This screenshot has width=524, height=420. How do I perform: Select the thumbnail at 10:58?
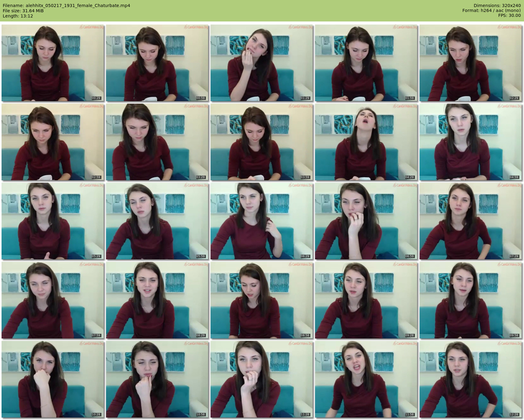[157, 379]
